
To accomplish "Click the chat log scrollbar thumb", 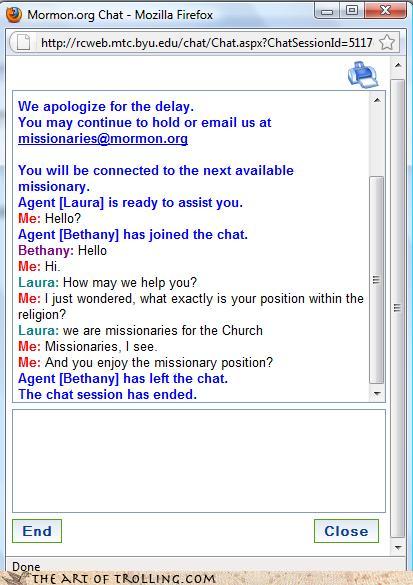I will (376, 280).
